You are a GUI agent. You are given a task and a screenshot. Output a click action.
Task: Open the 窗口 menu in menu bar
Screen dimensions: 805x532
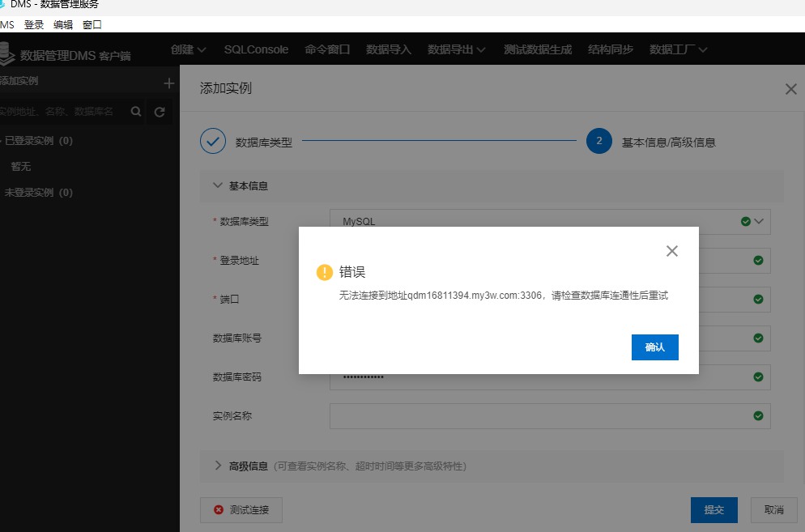(x=92, y=24)
